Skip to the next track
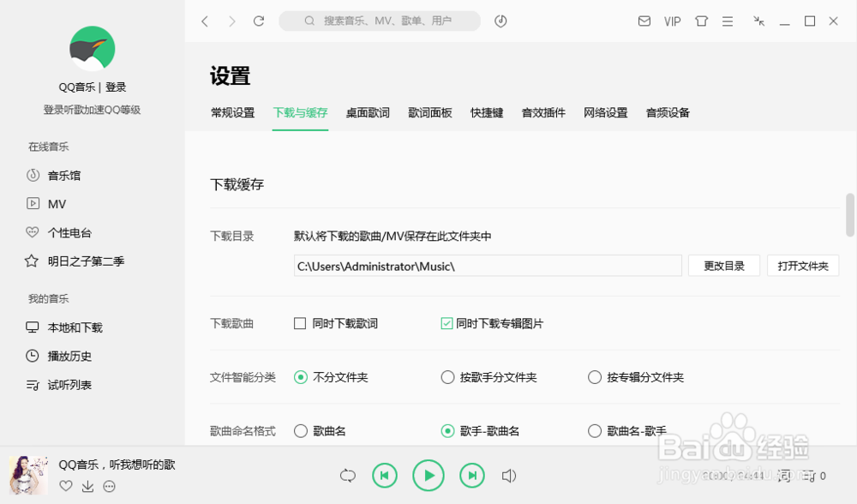This screenshot has width=857, height=504. pyautogui.click(x=471, y=475)
